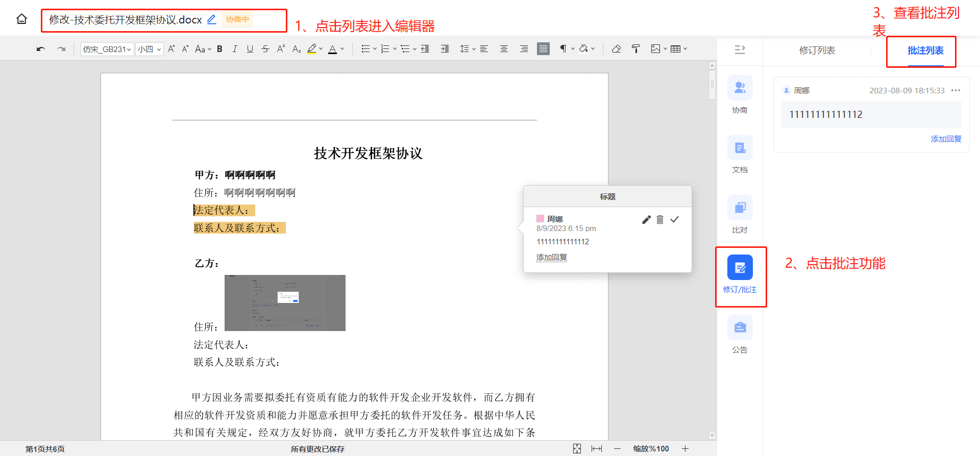The width and height of the screenshot is (980, 456).
Task: Show nonprinting paragraph marks
Action: click(x=563, y=49)
